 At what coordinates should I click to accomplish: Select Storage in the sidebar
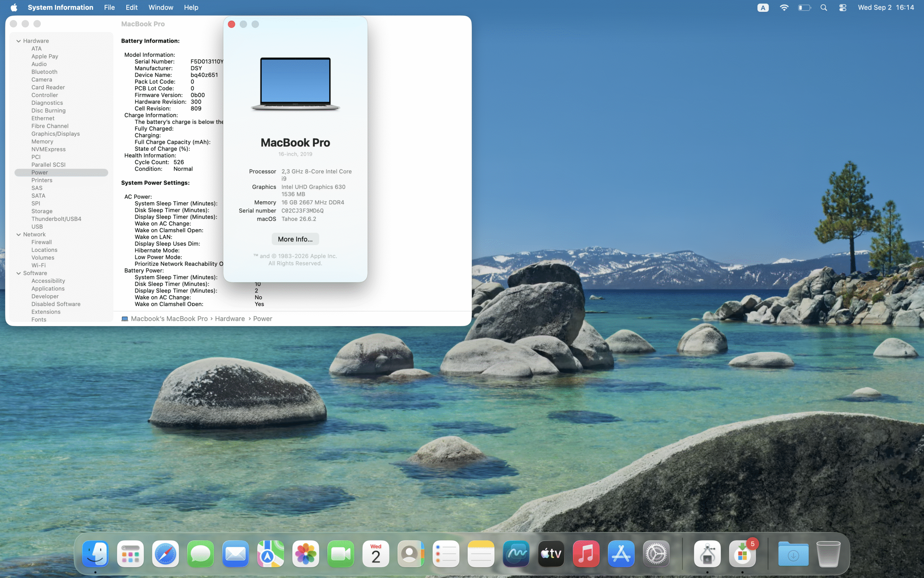tap(42, 211)
